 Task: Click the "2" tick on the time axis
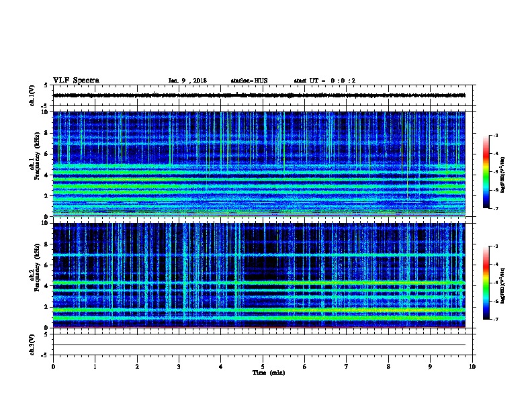point(137,366)
